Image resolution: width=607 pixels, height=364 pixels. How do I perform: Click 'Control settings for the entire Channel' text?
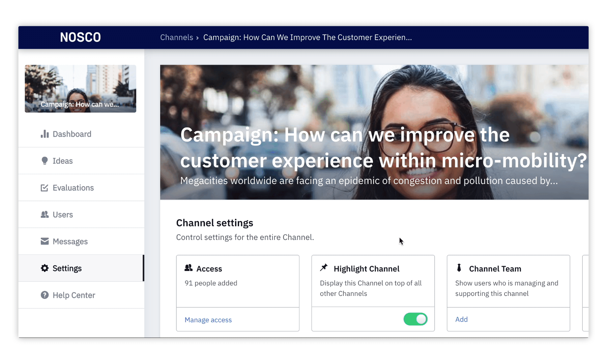pos(245,237)
